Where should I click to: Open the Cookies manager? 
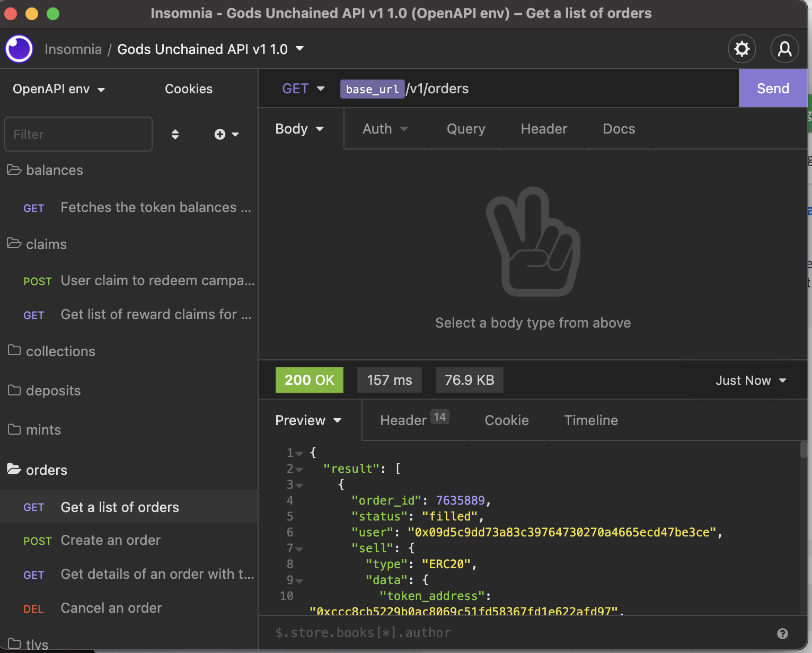click(x=189, y=89)
